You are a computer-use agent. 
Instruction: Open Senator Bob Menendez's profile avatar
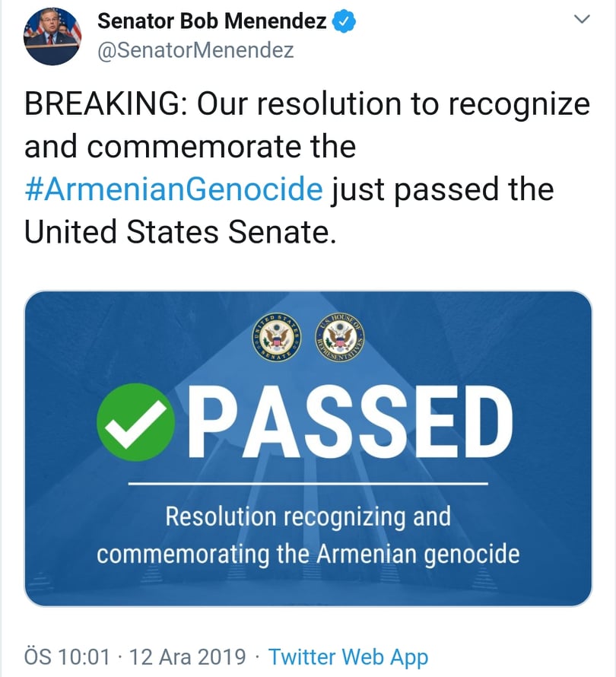(x=52, y=37)
